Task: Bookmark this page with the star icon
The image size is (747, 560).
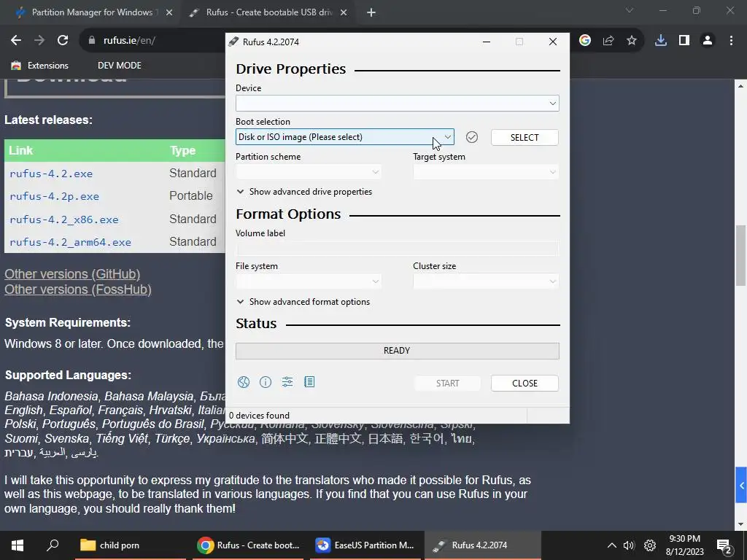Action: (x=632, y=41)
